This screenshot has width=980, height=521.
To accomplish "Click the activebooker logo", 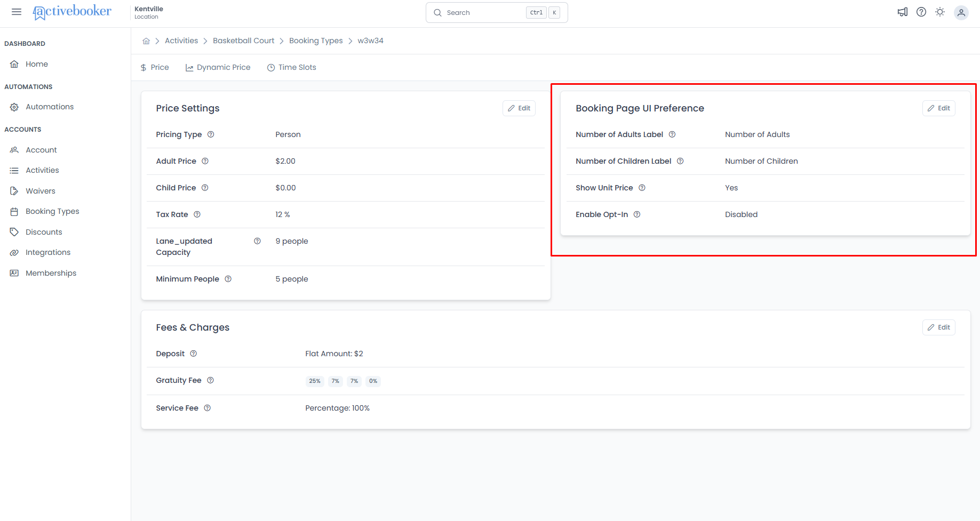I will pyautogui.click(x=72, y=12).
